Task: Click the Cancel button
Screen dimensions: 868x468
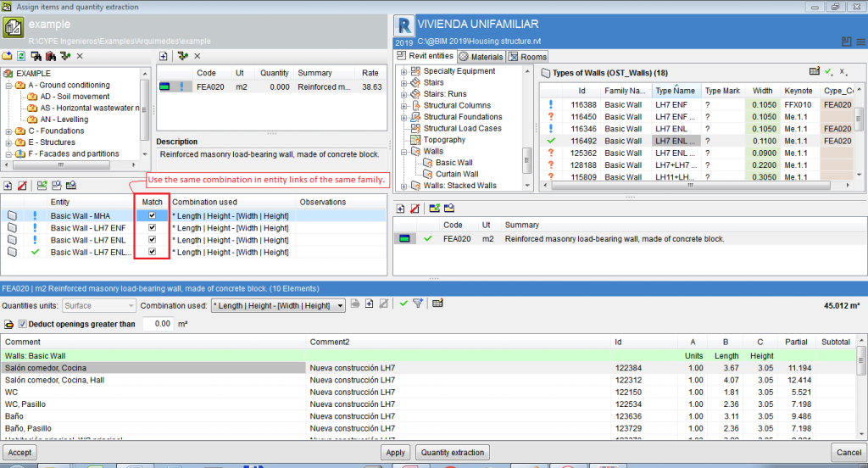Action: pyautogui.click(x=849, y=453)
